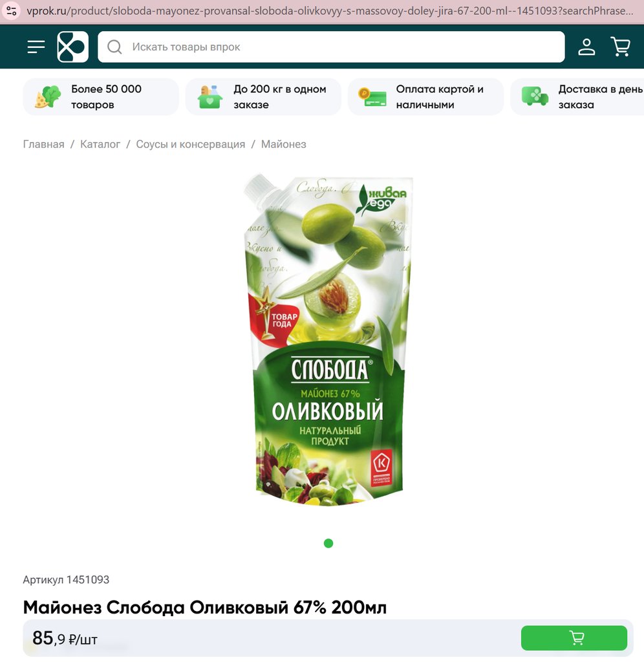Click the Sloboda mayonnaise product image
Image resolution: width=644 pixels, height=662 pixels.
point(328,340)
